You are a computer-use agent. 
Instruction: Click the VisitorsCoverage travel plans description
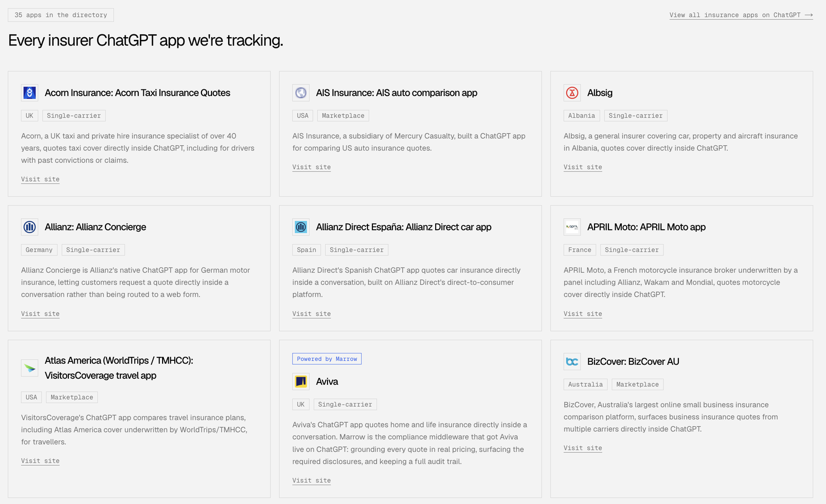click(x=134, y=430)
